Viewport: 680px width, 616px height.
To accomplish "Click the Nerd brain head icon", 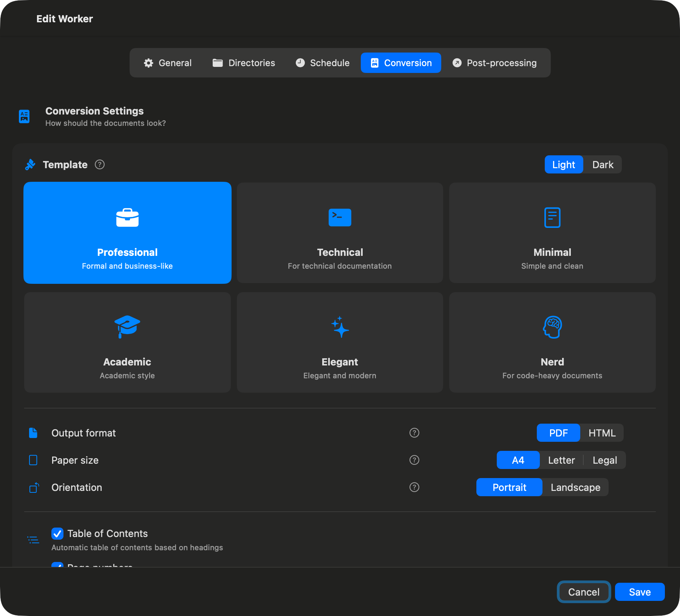I will click(x=552, y=327).
